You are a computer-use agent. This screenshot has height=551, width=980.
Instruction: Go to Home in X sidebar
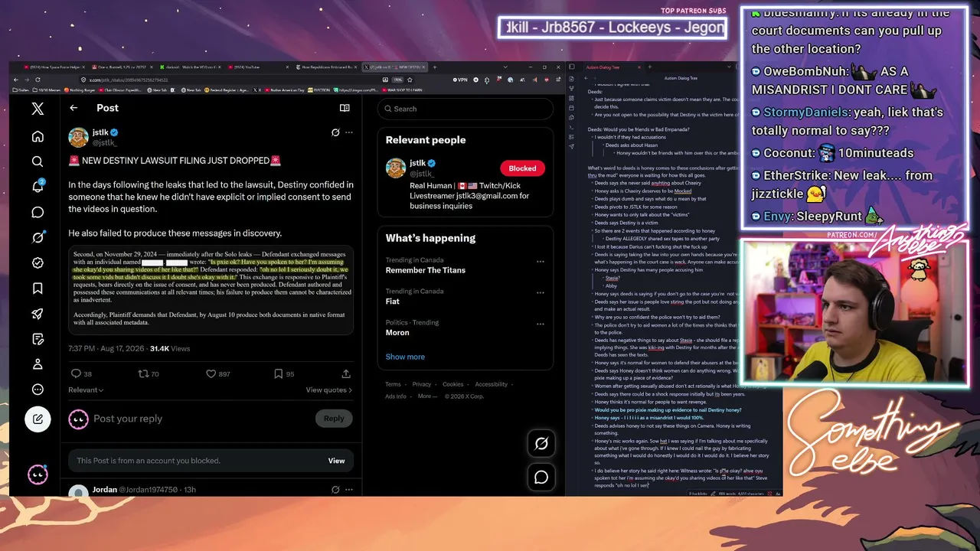tap(38, 136)
